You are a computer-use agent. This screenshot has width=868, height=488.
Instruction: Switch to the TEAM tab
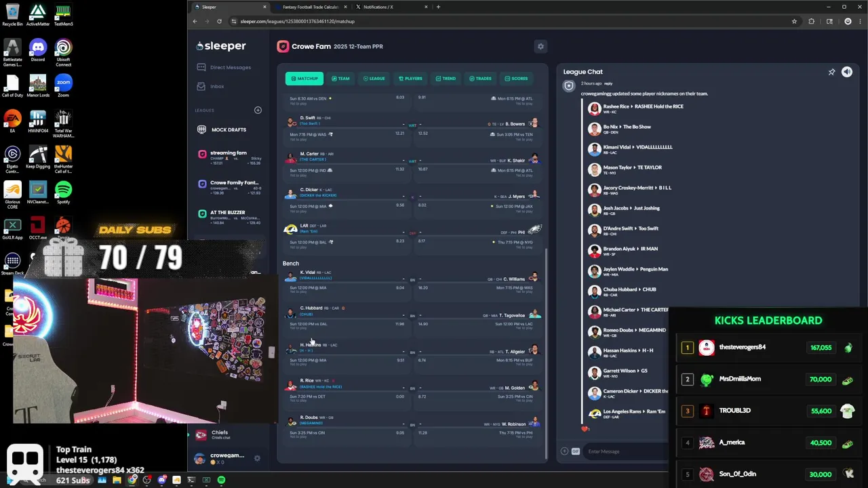pyautogui.click(x=340, y=79)
